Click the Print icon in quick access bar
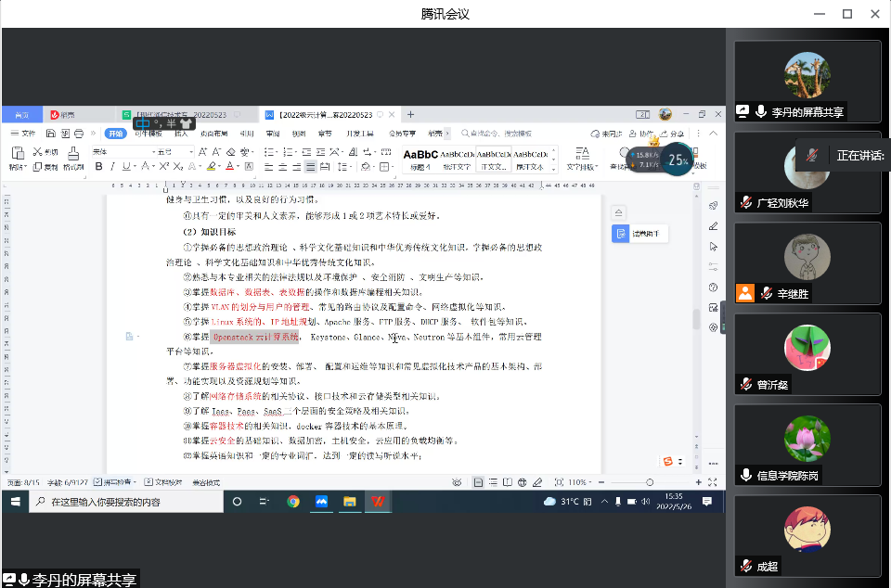 click(79, 134)
